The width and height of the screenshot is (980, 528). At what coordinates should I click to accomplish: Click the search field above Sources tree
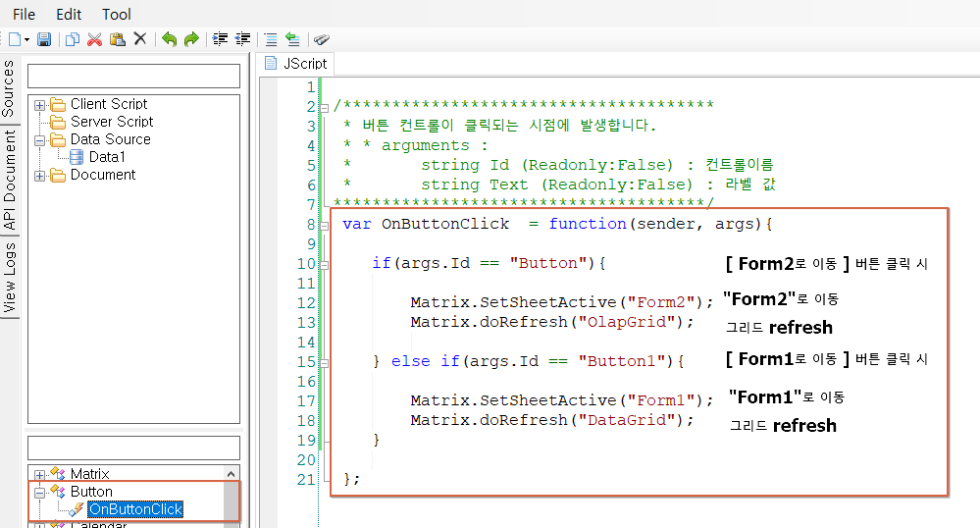click(x=133, y=76)
